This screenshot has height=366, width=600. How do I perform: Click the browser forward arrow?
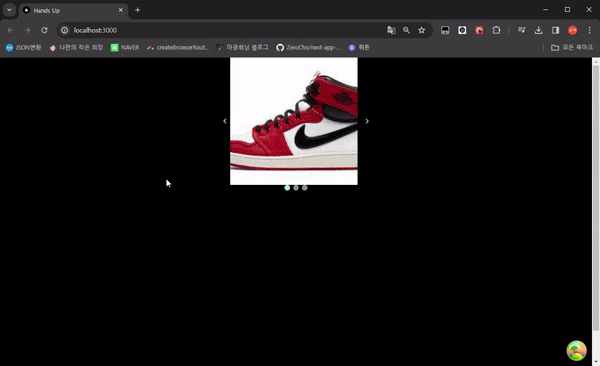(27, 30)
